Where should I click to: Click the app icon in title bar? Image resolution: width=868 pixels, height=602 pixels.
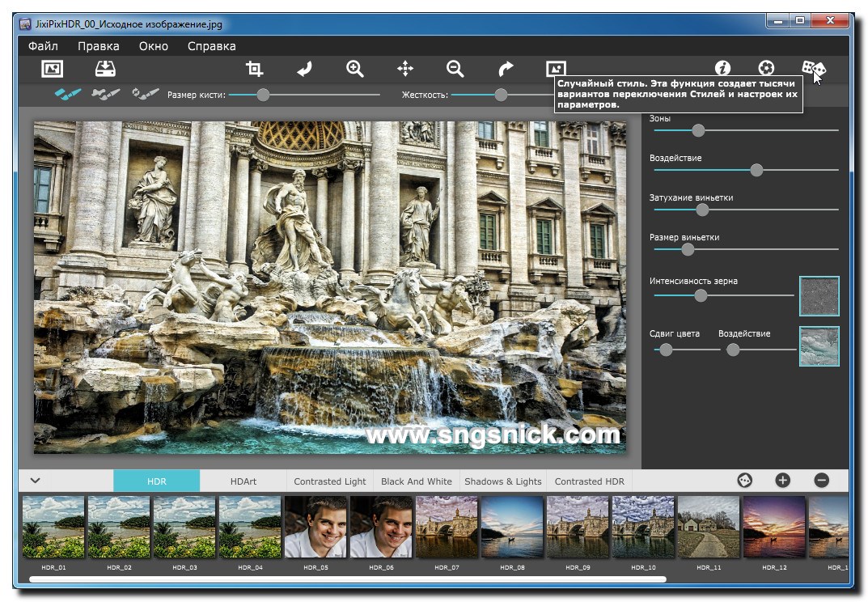[25, 23]
